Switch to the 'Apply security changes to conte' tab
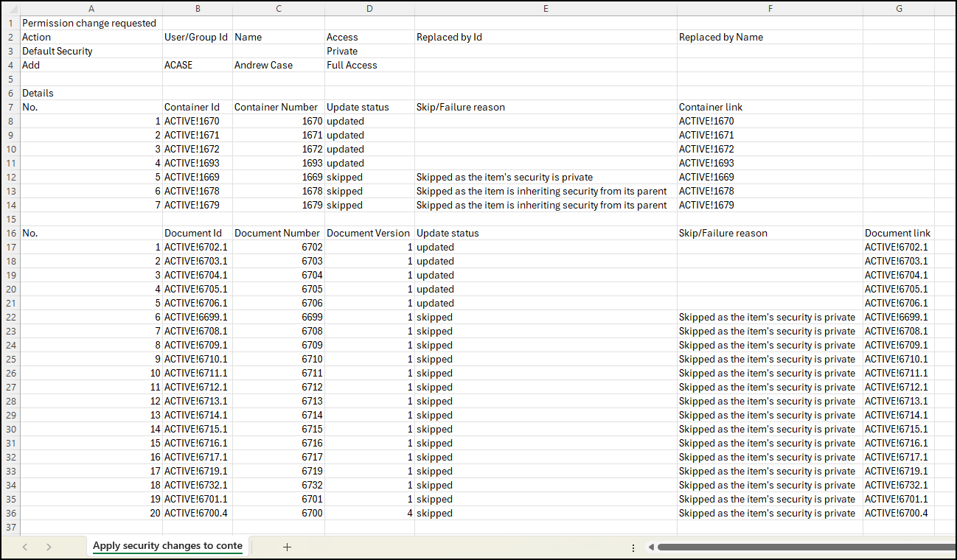The width and height of the screenshot is (957, 560). (167, 547)
